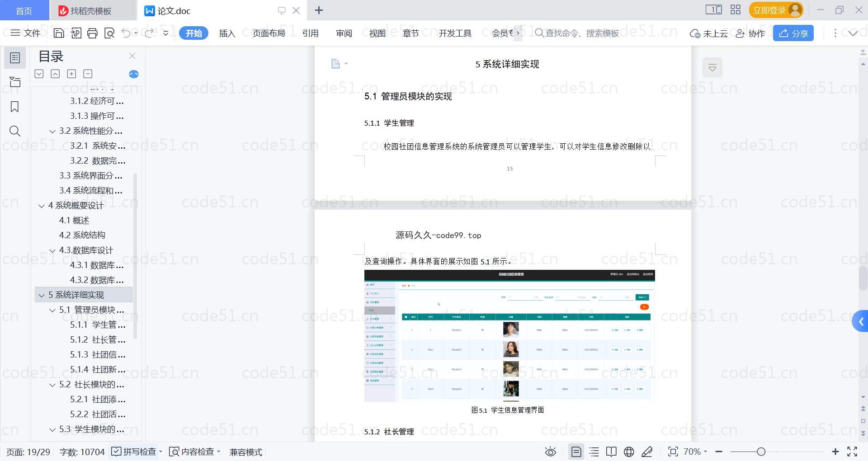Select the 审阅 ribbon tab

point(344,33)
